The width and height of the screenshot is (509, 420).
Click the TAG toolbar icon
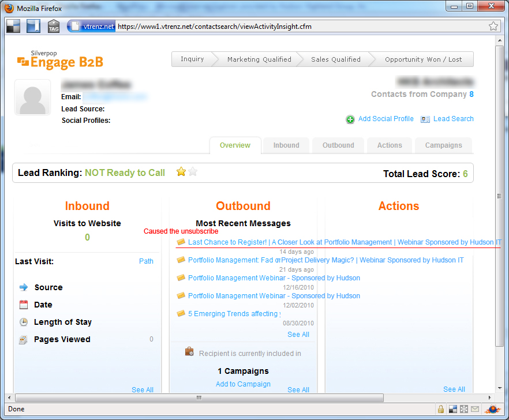pos(54,26)
